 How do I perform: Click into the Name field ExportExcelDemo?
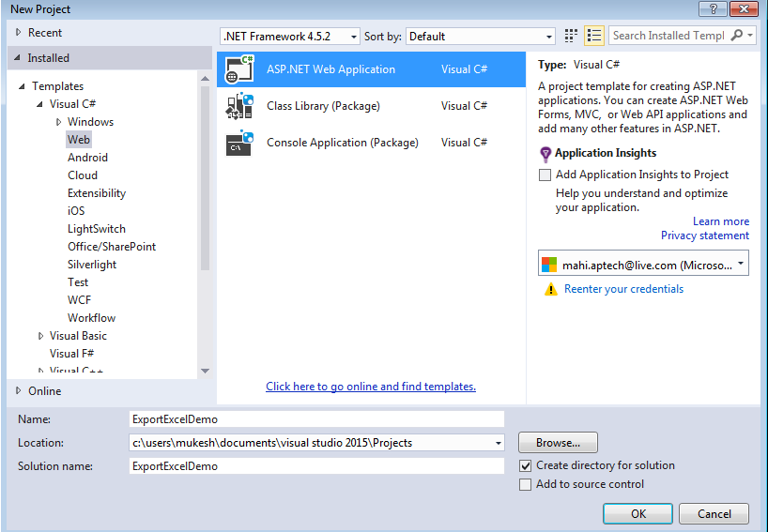[316, 419]
